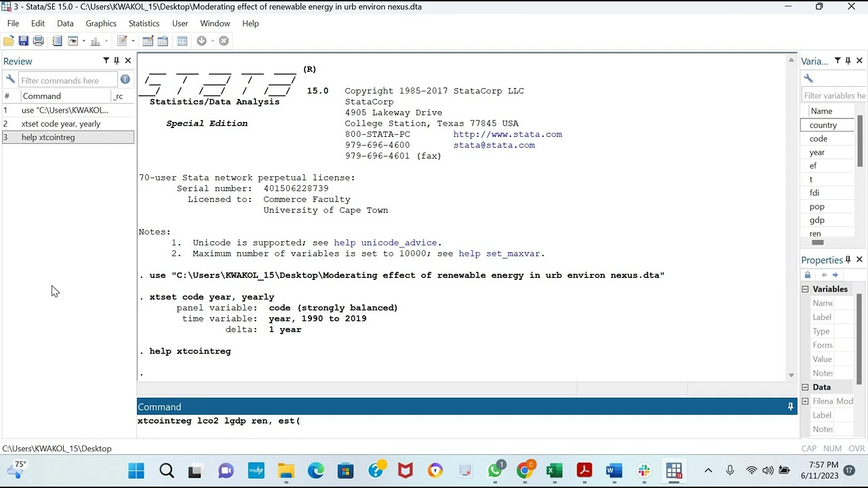Expand the Filename row in Properties

[806, 401]
